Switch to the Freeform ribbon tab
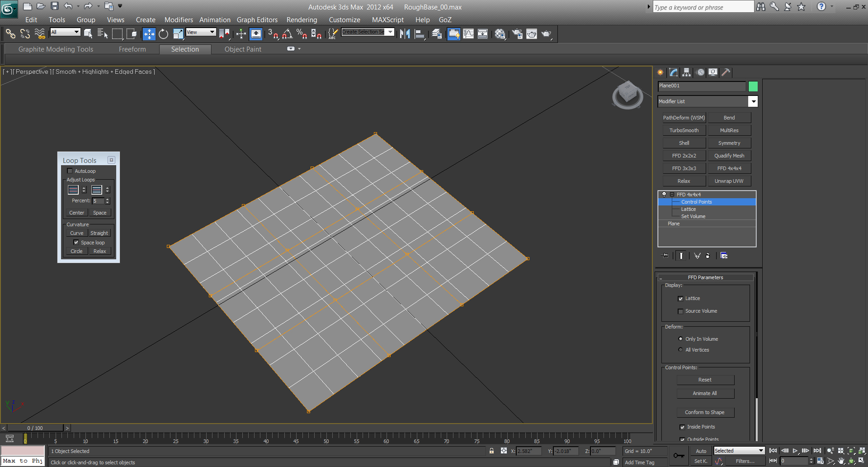Screen dimensions: 868x467 [132, 49]
